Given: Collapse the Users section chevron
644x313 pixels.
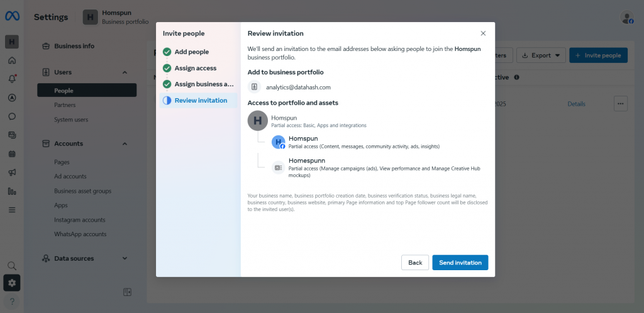Looking at the screenshot, I should click(125, 72).
